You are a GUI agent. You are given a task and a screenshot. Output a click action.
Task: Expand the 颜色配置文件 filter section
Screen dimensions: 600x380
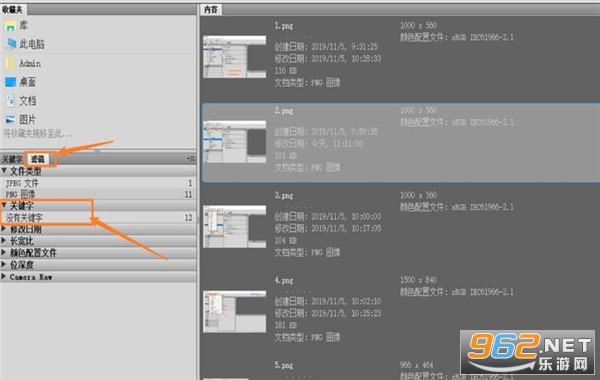(x=4, y=253)
